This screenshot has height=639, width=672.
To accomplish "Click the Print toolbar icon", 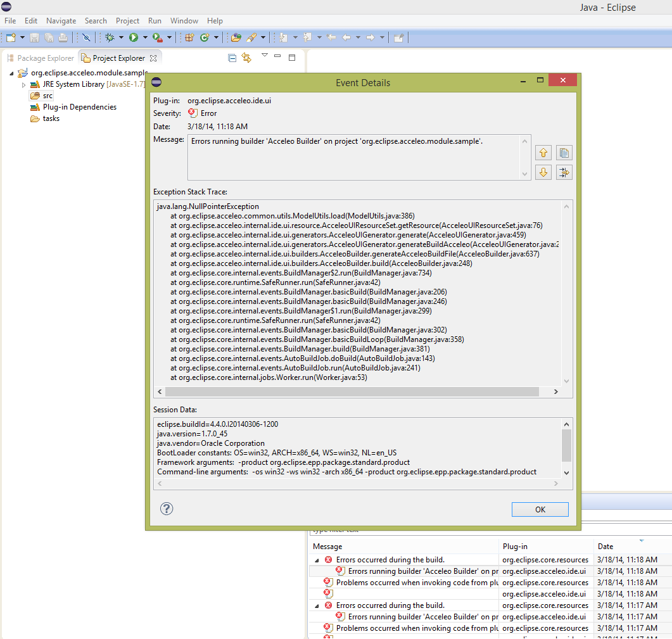I will (x=63, y=38).
